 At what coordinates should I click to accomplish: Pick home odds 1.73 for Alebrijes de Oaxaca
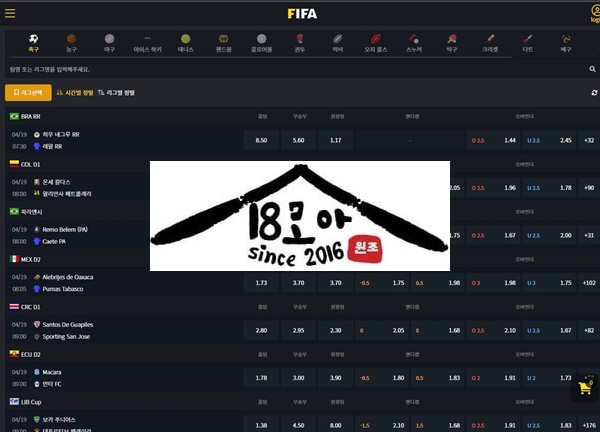pos(261,283)
